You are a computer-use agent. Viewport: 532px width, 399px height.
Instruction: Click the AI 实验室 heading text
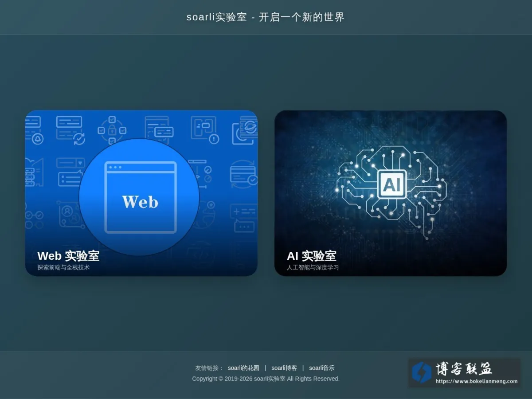pyautogui.click(x=312, y=256)
